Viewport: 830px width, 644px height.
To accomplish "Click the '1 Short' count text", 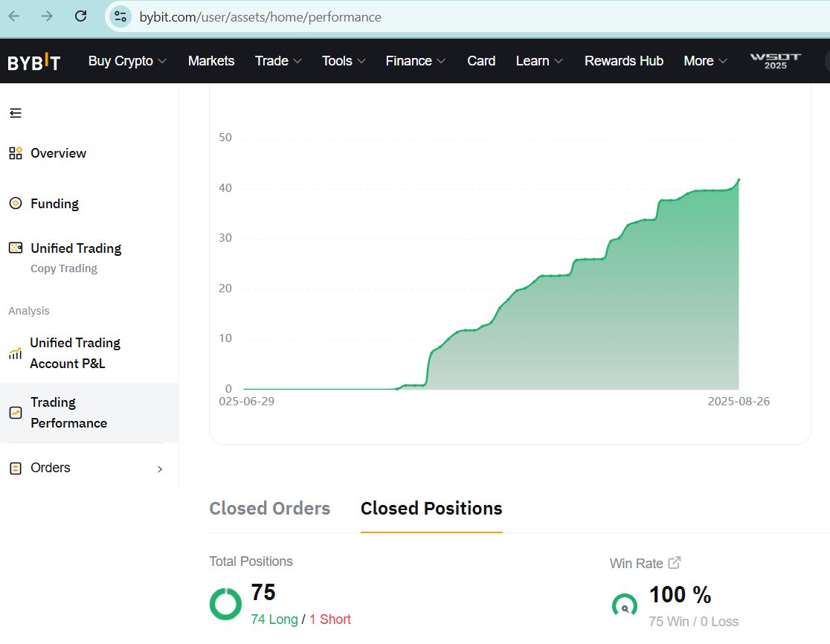I will pyautogui.click(x=329, y=619).
